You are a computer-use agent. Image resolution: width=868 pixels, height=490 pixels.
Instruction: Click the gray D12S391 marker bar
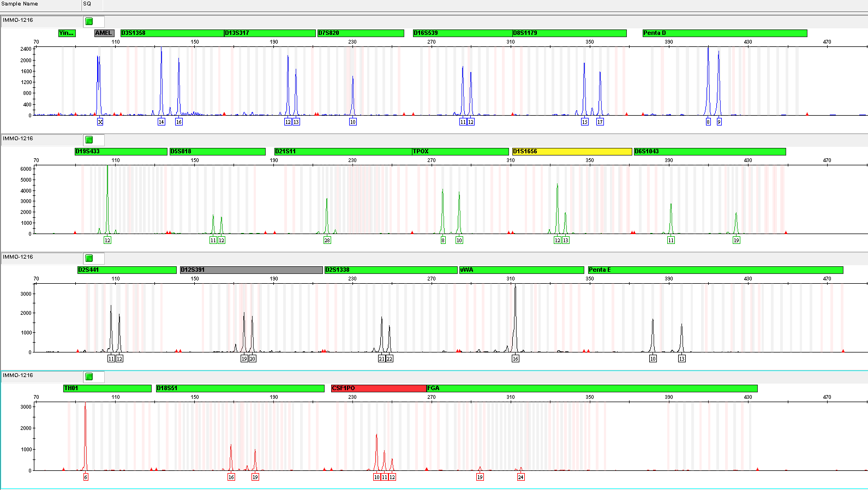pyautogui.click(x=251, y=270)
